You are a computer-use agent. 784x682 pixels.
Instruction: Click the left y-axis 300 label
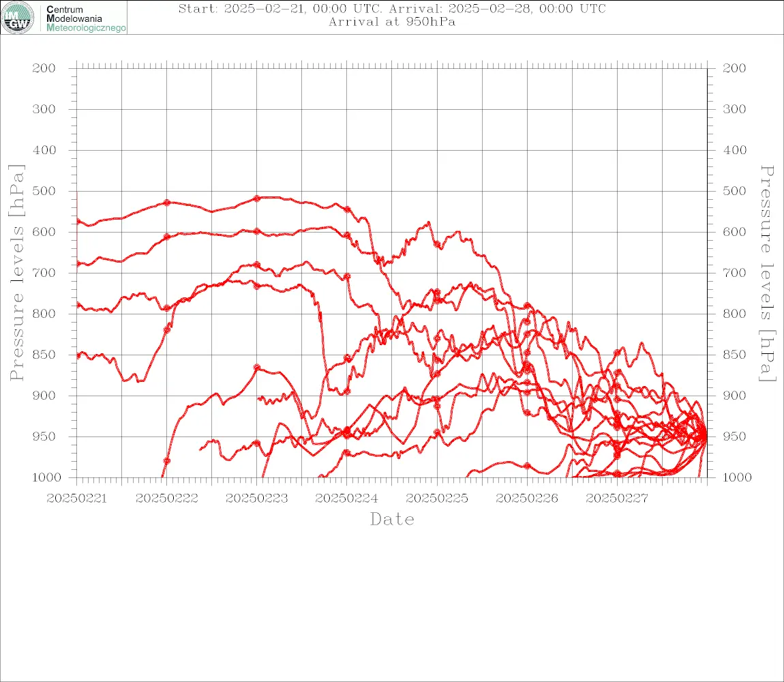[44, 109]
